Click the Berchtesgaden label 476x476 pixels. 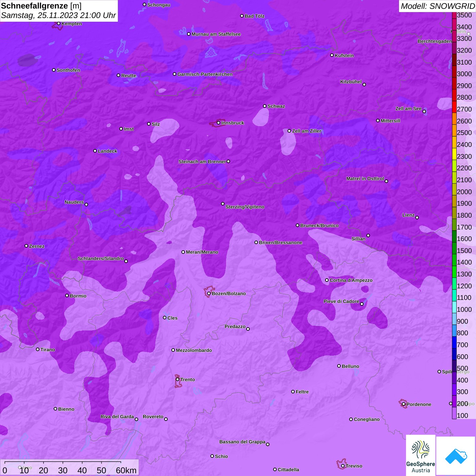pos(435,41)
